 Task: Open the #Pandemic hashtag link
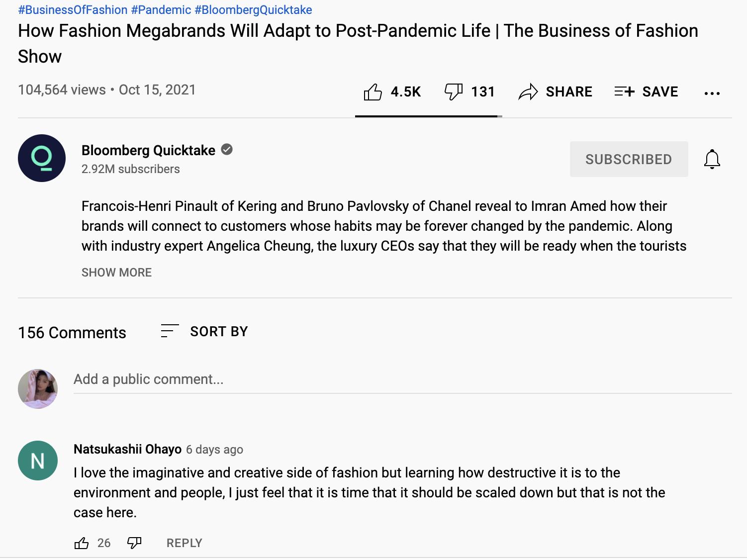pyautogui.click(x=161, y=10)
